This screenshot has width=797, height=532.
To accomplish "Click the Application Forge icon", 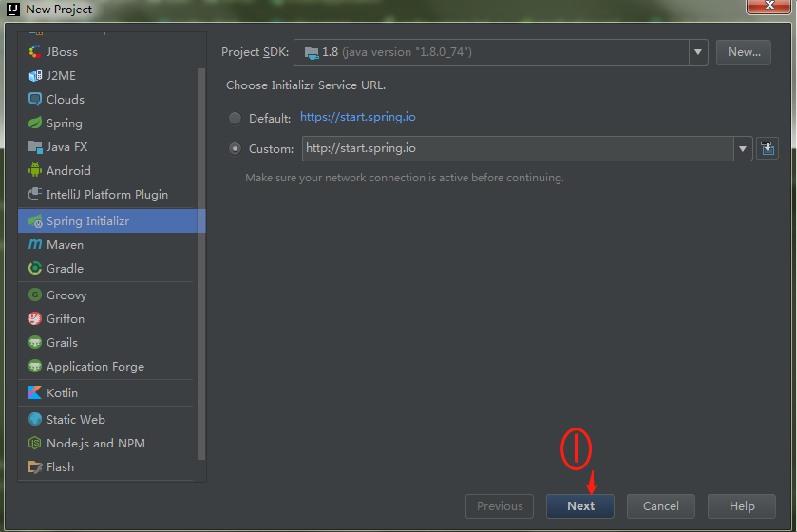I will point(34,366).
